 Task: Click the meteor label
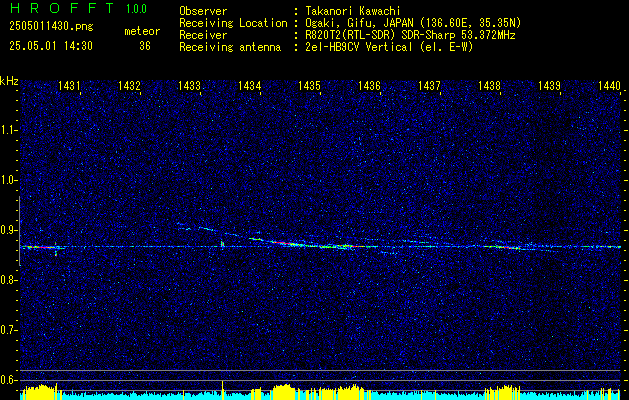142,31
